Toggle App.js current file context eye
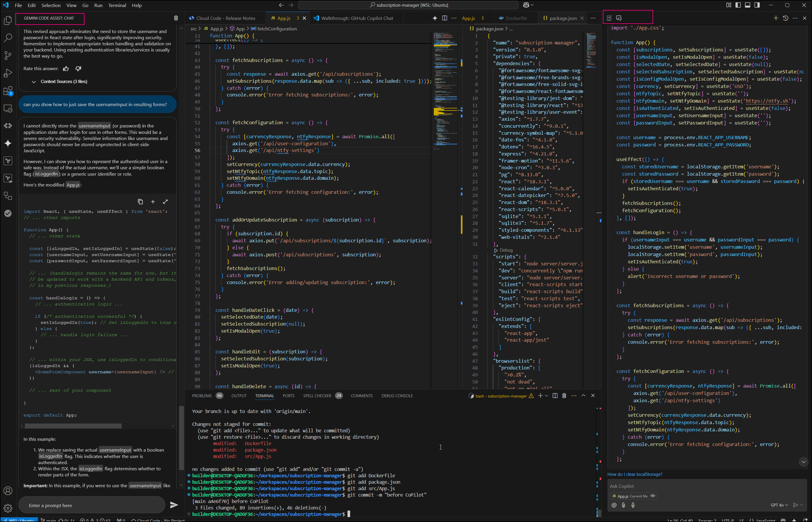 [653, 496]
